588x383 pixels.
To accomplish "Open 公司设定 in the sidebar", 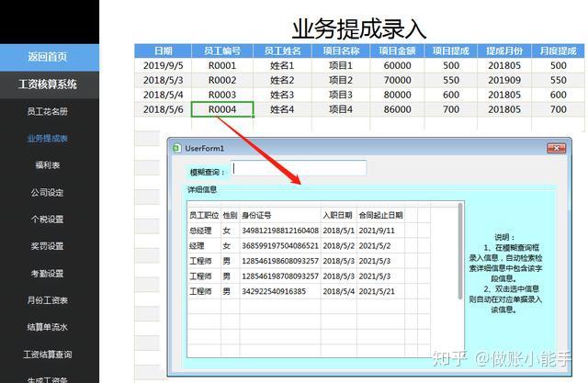I will (x=48, y=192).
